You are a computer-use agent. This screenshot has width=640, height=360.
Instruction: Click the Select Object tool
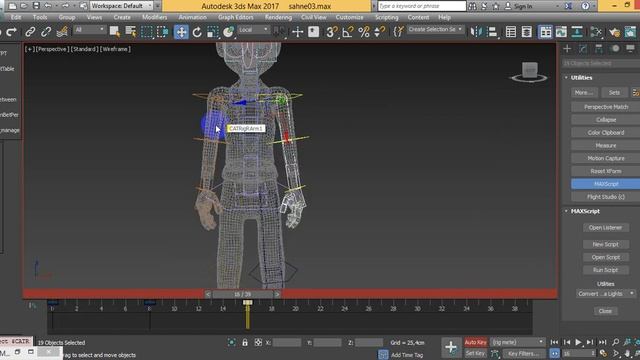click(x=115, y=32)
